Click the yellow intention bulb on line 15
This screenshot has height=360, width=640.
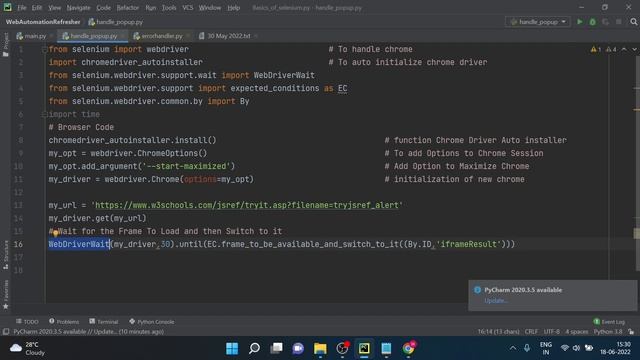55,233
